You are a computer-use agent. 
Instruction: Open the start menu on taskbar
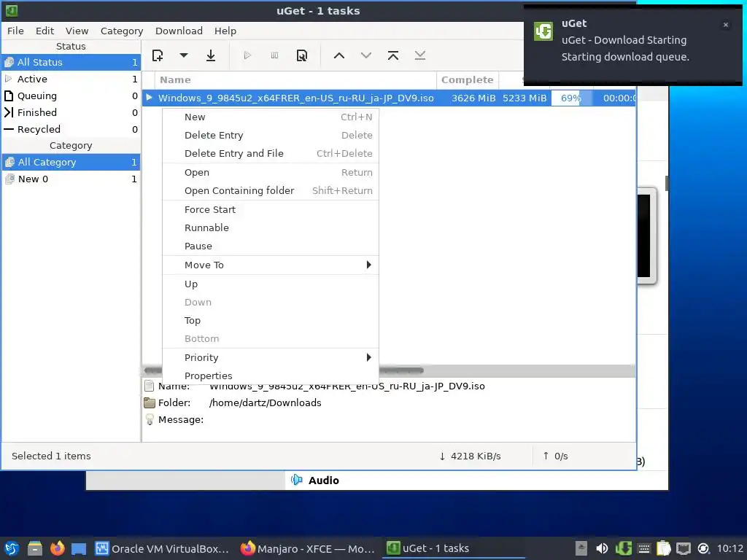[12, 548]
